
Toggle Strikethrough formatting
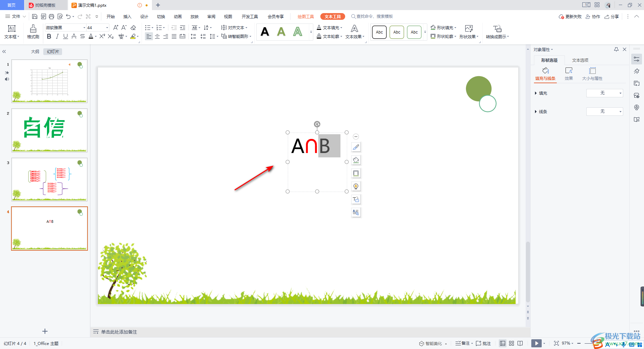pyautogui.click(x=83, y=36)
